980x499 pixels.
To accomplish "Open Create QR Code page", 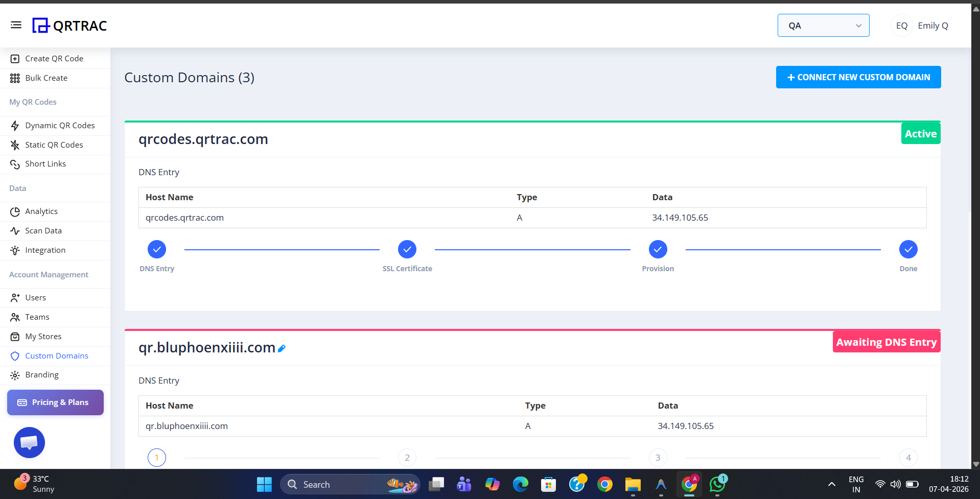I will (54, 59).
